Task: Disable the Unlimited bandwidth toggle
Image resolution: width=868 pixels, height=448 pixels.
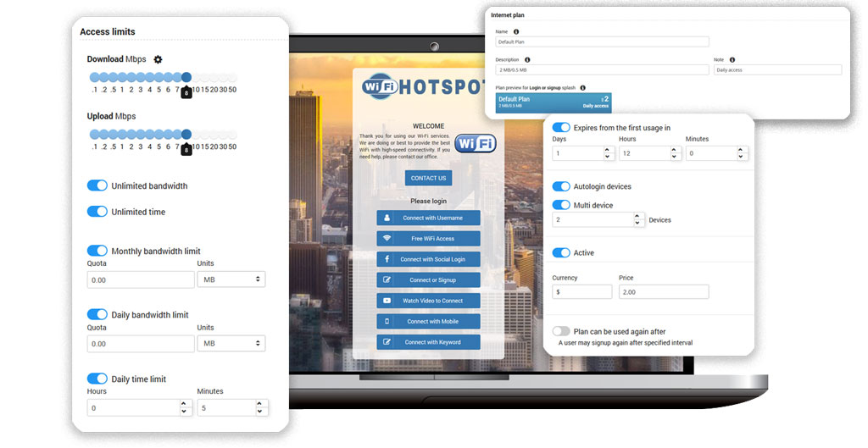Action: 97,185
